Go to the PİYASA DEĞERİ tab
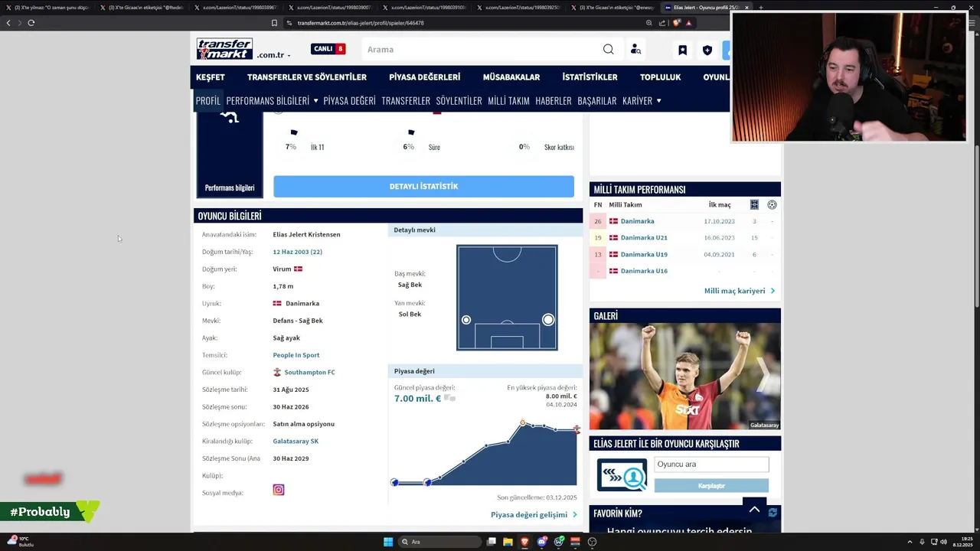 click(349, 100)
